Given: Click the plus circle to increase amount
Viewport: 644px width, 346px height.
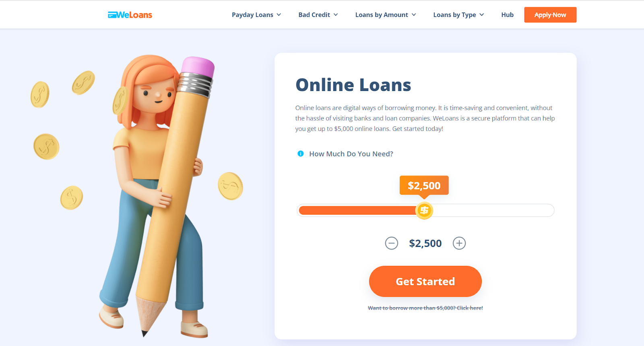Looking at the screenshot, I should pos(459,243).
